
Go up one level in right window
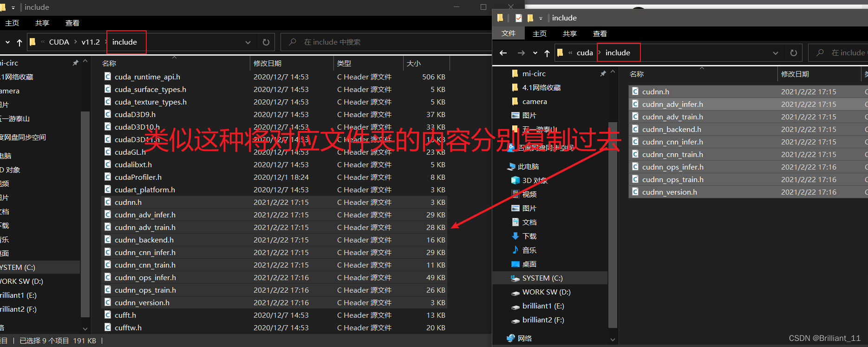point(547,53)
